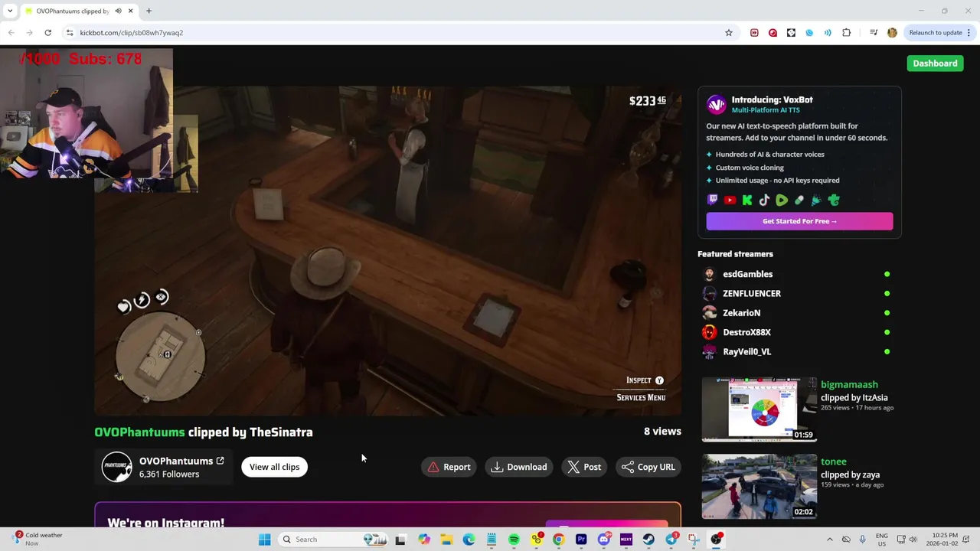Open featured streamer DestroX88X
This screenshot has height=551, width=980.
746,332
